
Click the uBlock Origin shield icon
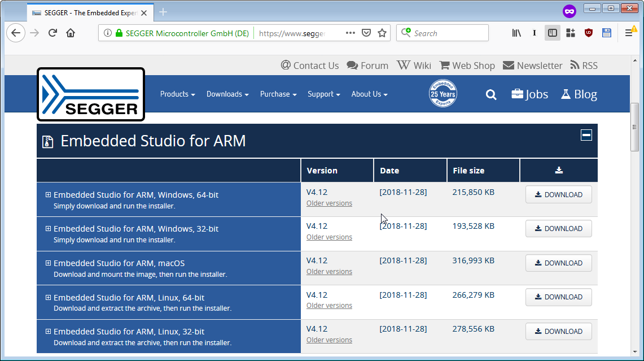(589, 33)
